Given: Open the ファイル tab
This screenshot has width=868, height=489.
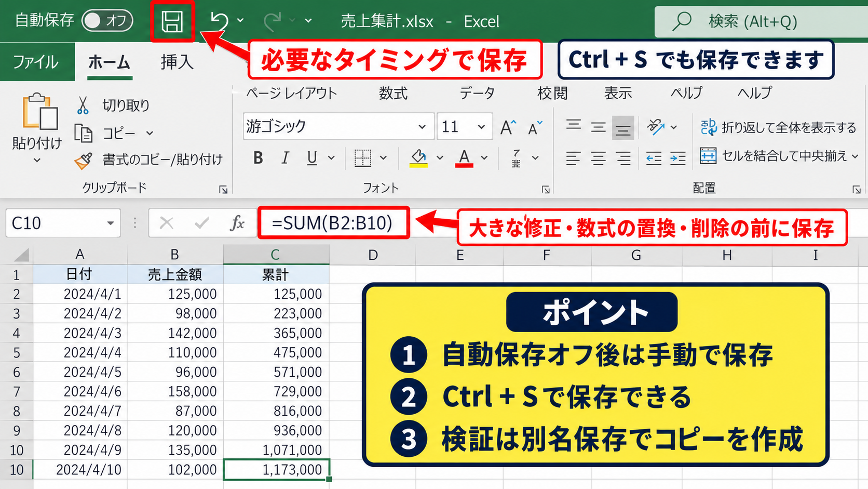Looking at the screenshot, I should coord(36,62).
